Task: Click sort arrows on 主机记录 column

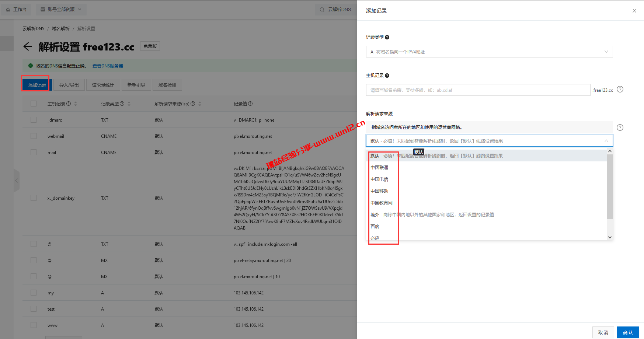Action: pos(75,104)
